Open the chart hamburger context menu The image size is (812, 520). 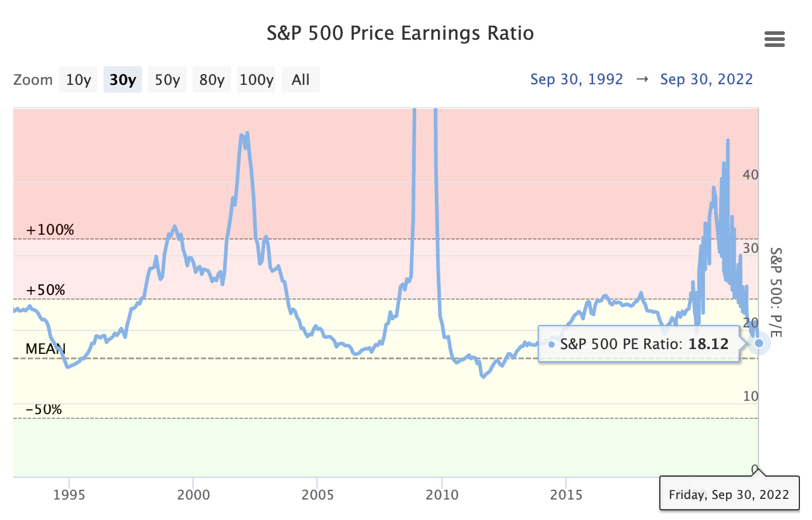(774, 40)
